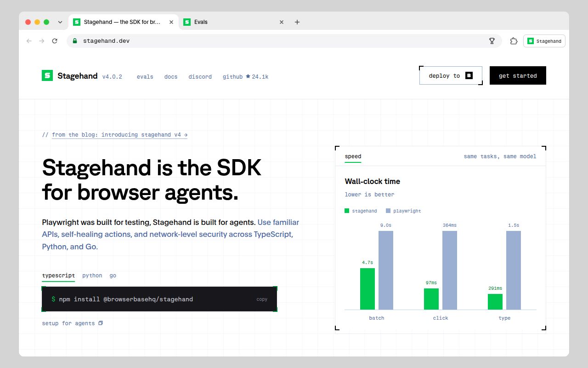588x368 pixels.
Task: Focus the stagehand.dev address bar
Action: click(x=284, y=41)
